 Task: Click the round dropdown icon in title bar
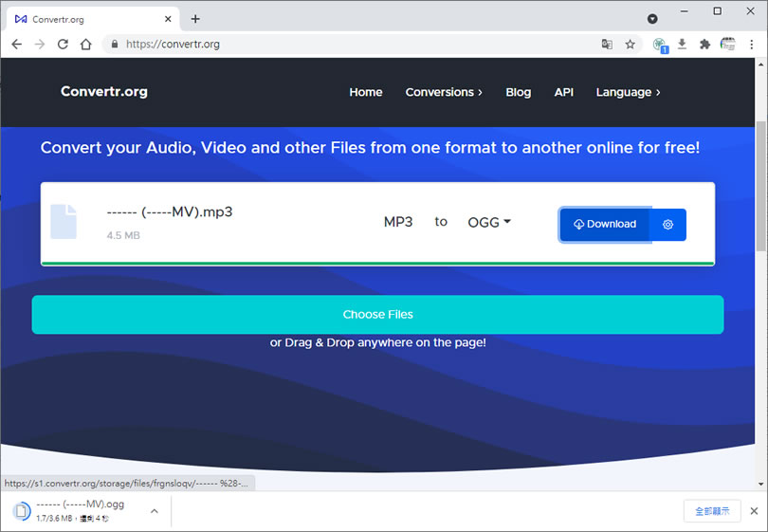[x=652, y=19]
